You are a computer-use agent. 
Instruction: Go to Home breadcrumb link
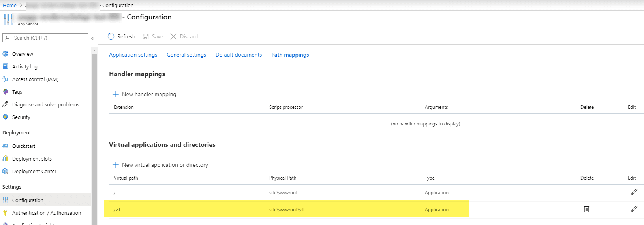click(x=9, y=6)
